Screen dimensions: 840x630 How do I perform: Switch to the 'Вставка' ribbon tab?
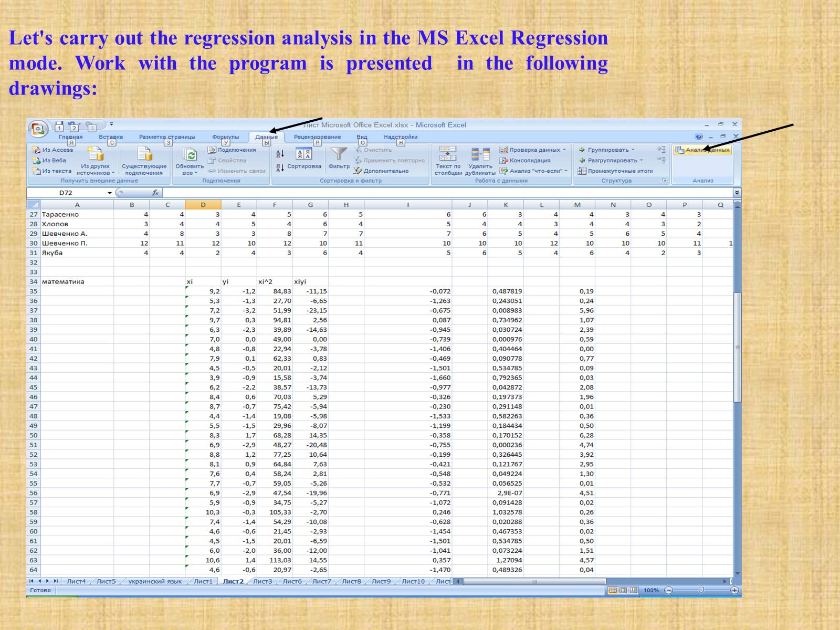point(111,137)
